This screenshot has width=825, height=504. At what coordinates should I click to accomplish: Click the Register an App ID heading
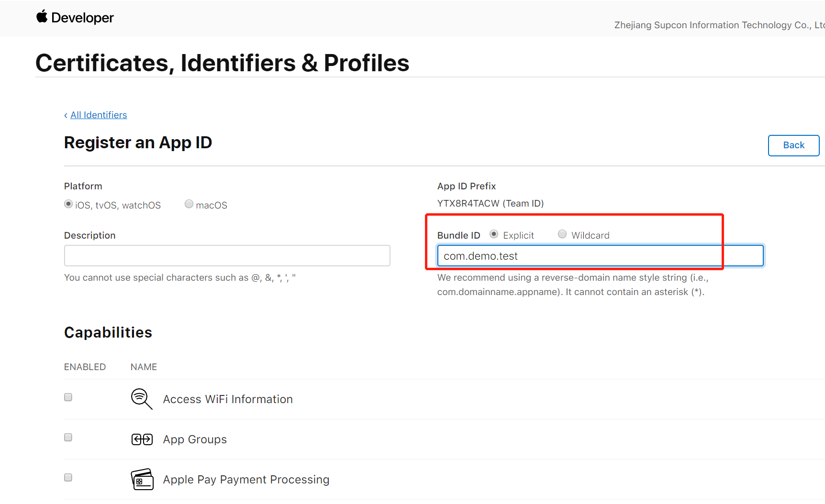[x=138, y=142]
